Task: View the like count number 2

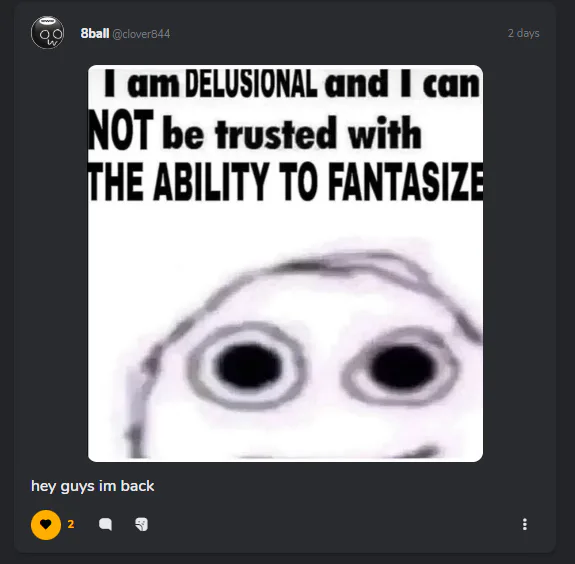Action: [x=71, y=524]
